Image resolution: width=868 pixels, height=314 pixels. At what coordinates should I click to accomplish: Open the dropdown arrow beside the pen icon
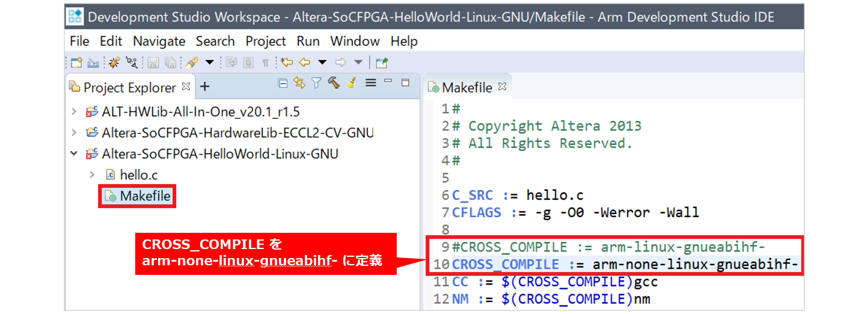pos(209,62)
